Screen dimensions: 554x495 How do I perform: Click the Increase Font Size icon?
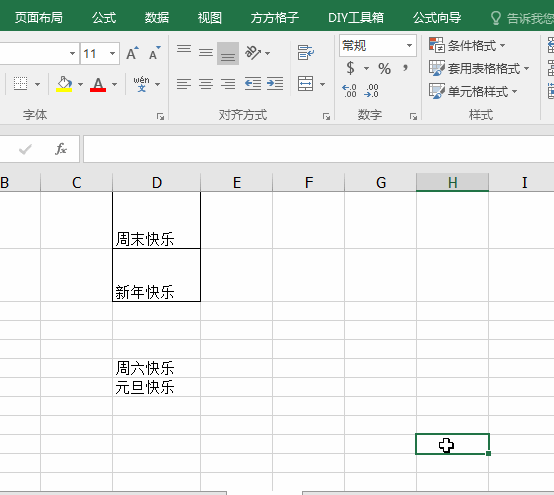pos(132,53)
